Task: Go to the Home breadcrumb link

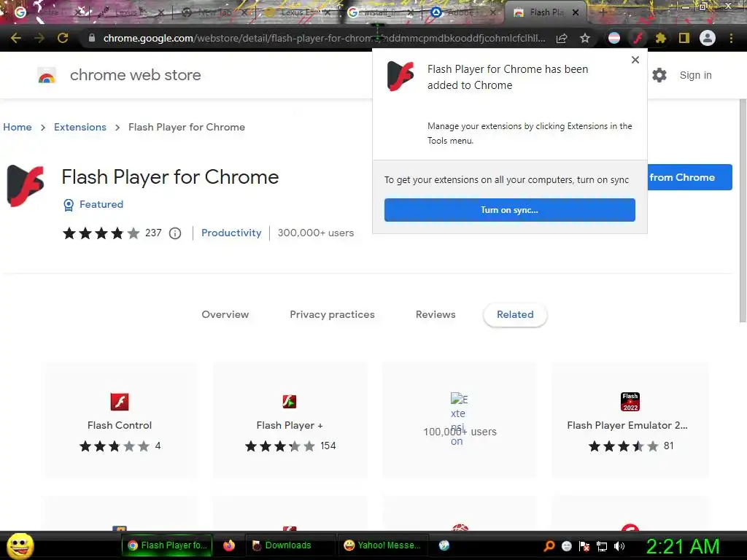Action: pyautogui.click(x=18, y=127)
